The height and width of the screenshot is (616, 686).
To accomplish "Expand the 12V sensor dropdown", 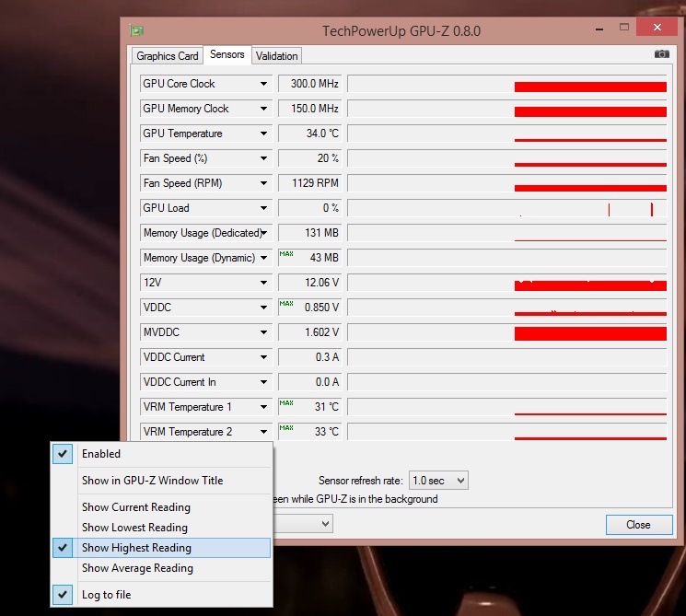I will click(x=264, y=283).
